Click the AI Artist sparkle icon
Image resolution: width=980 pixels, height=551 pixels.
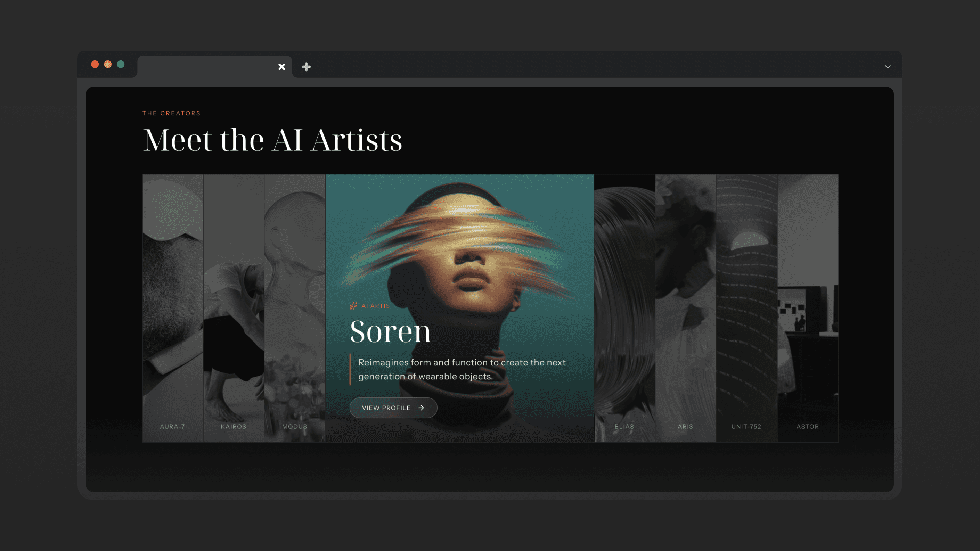tap(353, 306)
